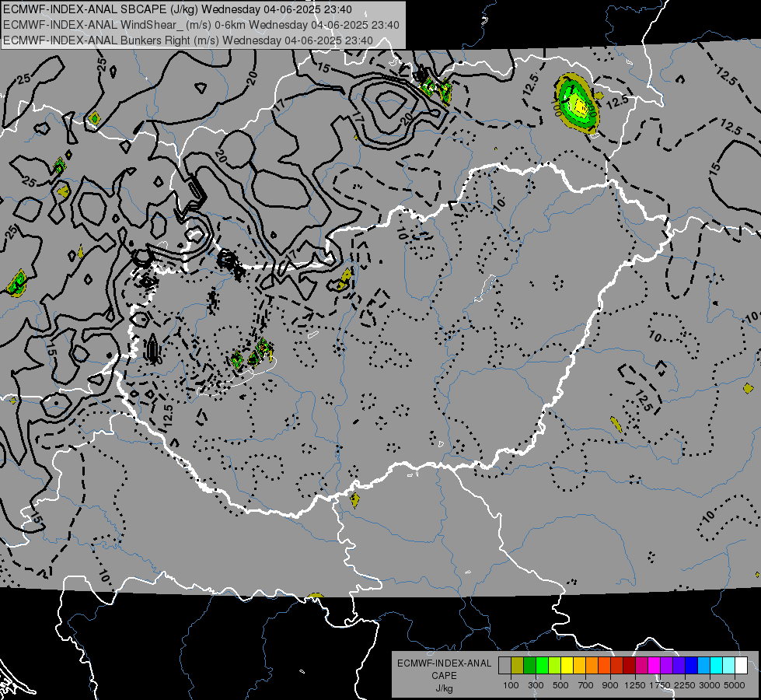Select the yellow-green legend swatch before 500
The image size is (761, 700).
pos(555,666)
